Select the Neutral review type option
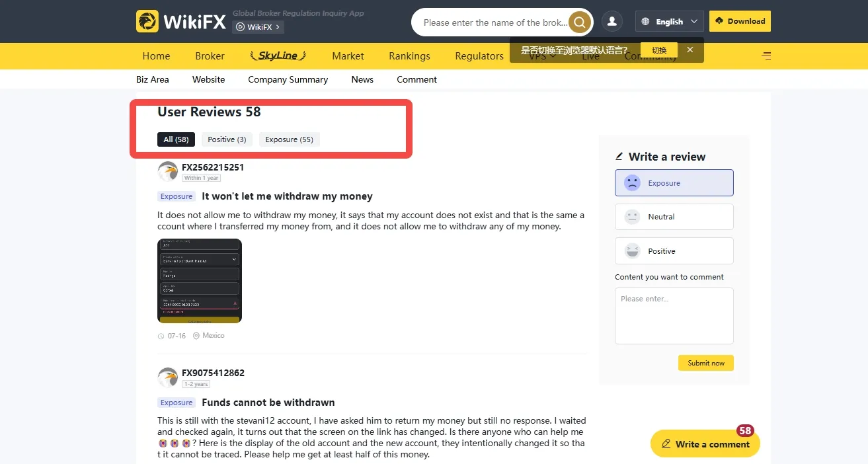The width and height of the screenshot is (868, 464). click(674, 217)
